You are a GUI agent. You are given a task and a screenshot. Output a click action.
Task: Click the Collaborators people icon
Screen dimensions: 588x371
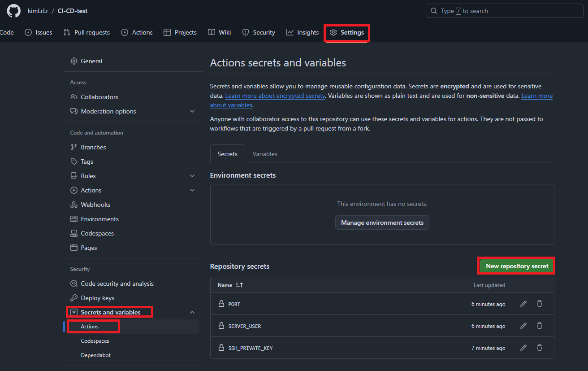[x=74, y=97]
